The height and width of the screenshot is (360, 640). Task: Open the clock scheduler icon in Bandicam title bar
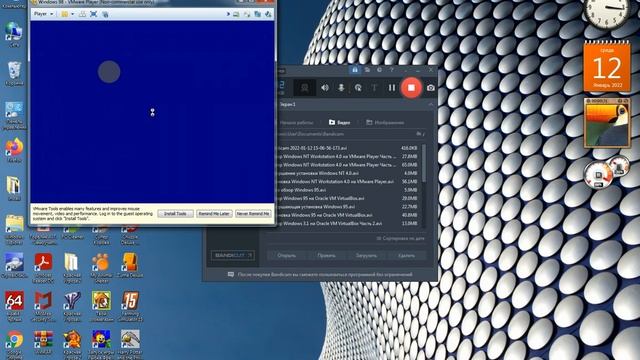click(380, 70)
